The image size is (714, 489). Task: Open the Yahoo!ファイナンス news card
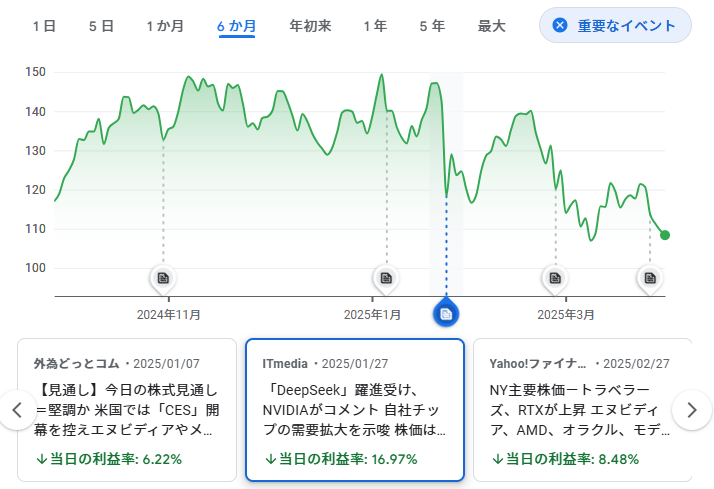(583, 410)
